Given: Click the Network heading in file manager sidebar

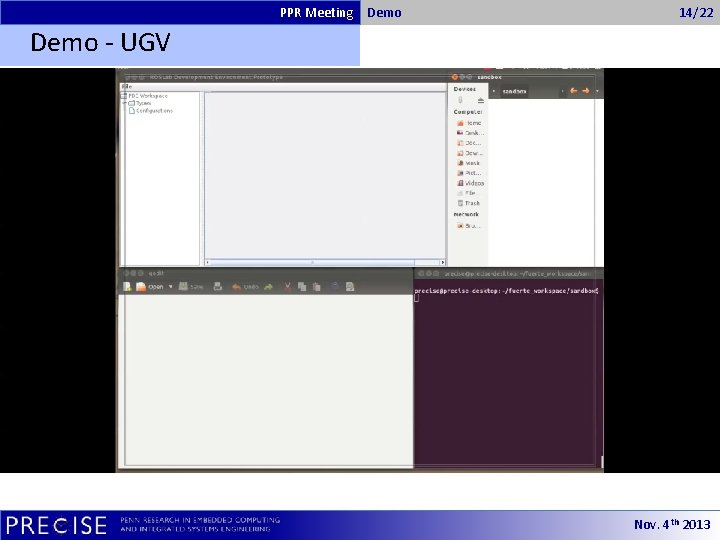Looking at the screenshot, I should [466, 214].
